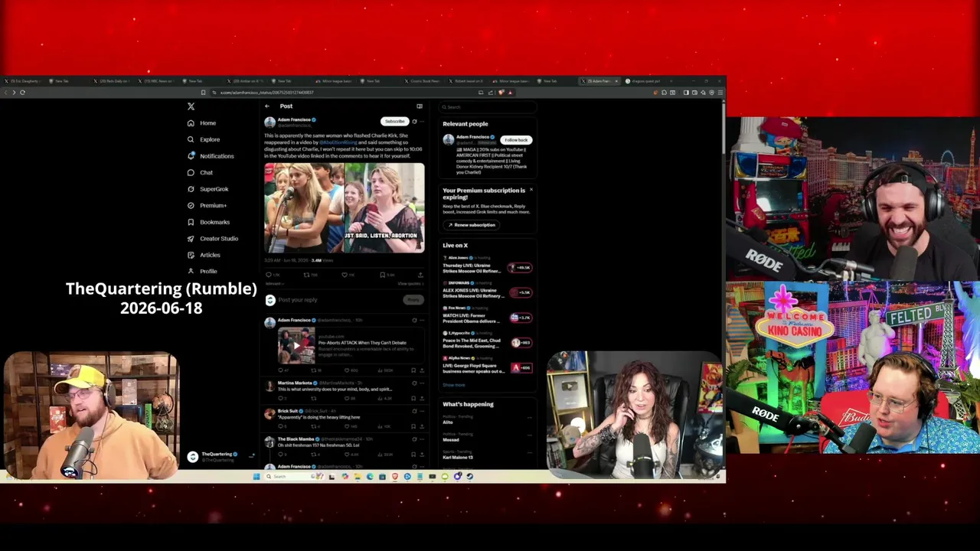This screenshot has width=980, height=551.
Task: Open the Relevant sort dropdown
Action: click(273, 284)
